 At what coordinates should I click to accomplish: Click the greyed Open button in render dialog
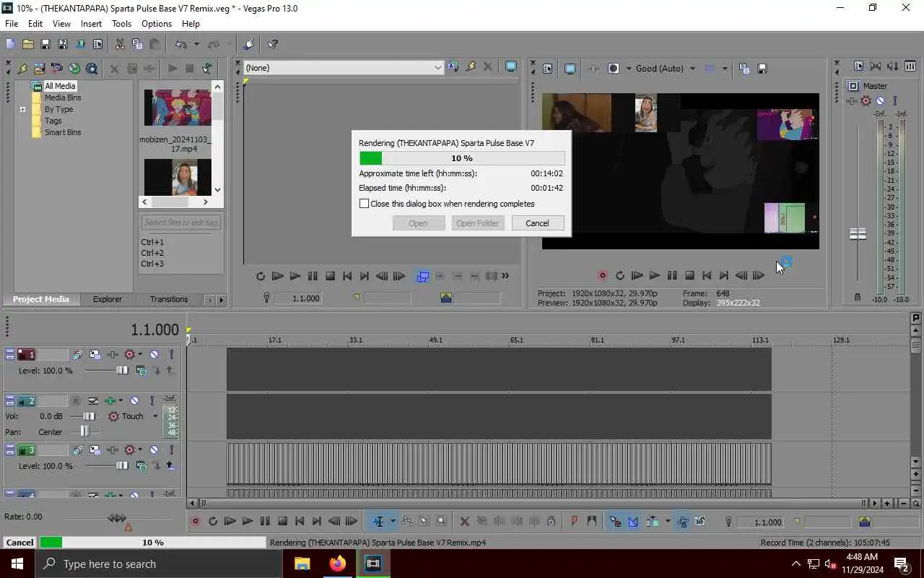[419, 223]
